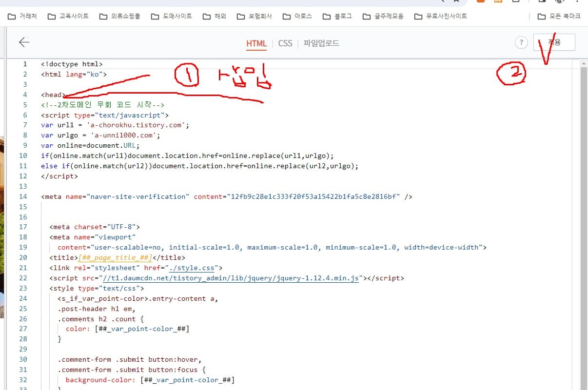Screen dimensions: 588x390
Task: Click the .post-header h1 em line
Action: (96, 309)
